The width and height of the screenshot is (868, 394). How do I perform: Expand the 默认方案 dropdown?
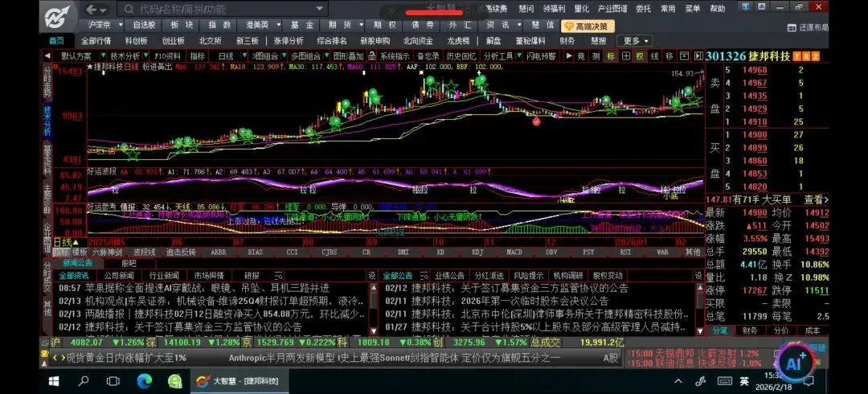pyautogui.click(x=102, y=56)
